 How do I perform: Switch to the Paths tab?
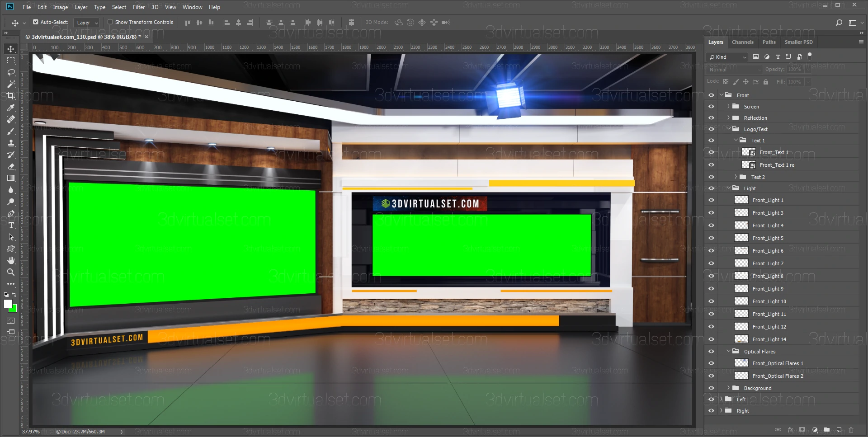pyautogui.click(x=769, y=42)
